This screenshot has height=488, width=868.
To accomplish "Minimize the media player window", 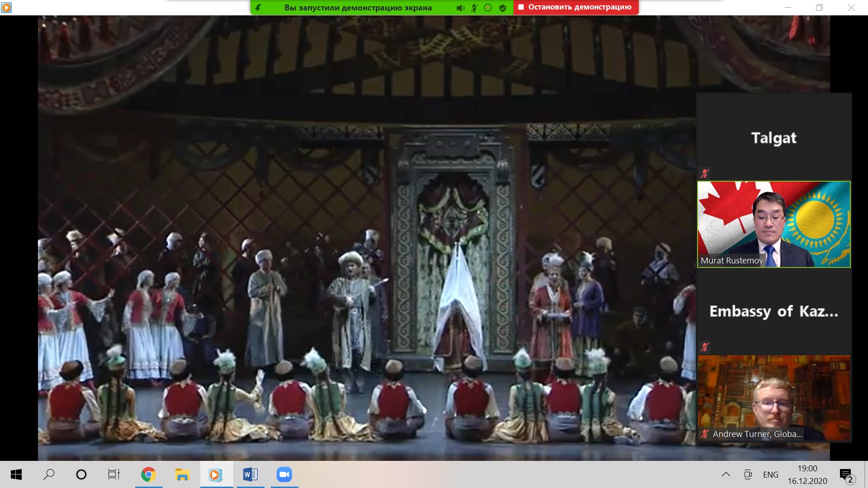I will [x=788, y=8].
